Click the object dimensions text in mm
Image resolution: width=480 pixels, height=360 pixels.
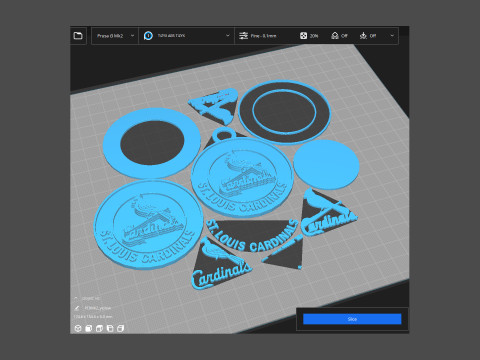coord(93,316)
